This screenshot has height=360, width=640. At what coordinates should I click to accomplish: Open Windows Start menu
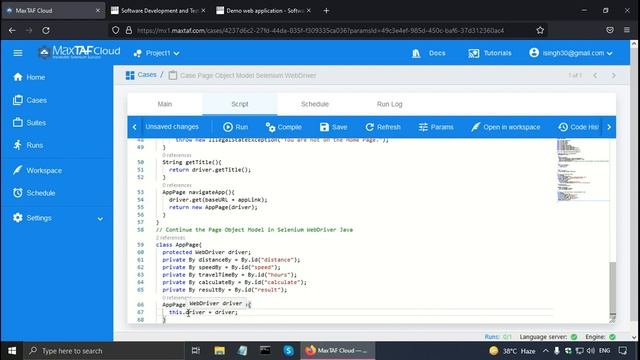(x=12, y=351)
